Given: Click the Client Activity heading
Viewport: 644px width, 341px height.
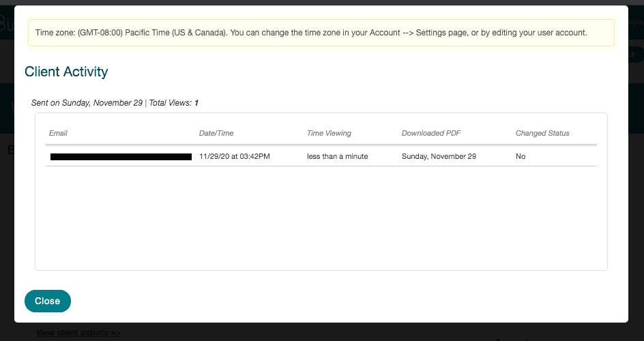Looking at the screenshot, I should pyautogui.click(x=66, y=72).
